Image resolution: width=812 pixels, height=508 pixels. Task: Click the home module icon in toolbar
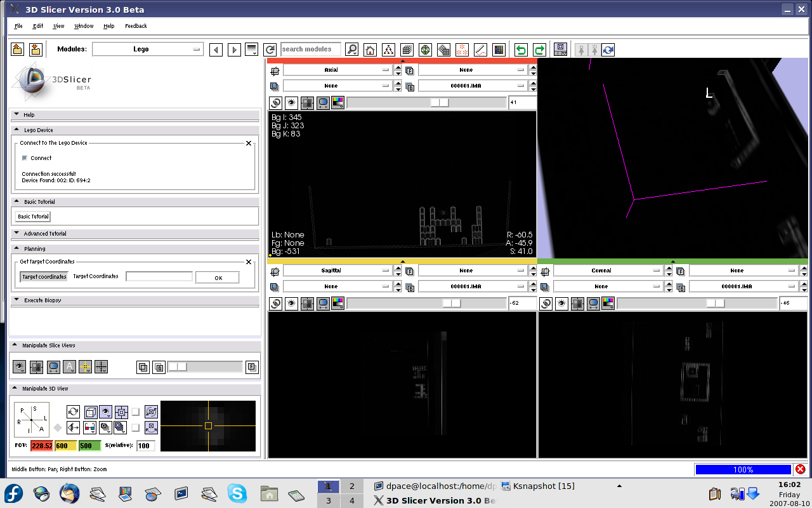[370, 50]
